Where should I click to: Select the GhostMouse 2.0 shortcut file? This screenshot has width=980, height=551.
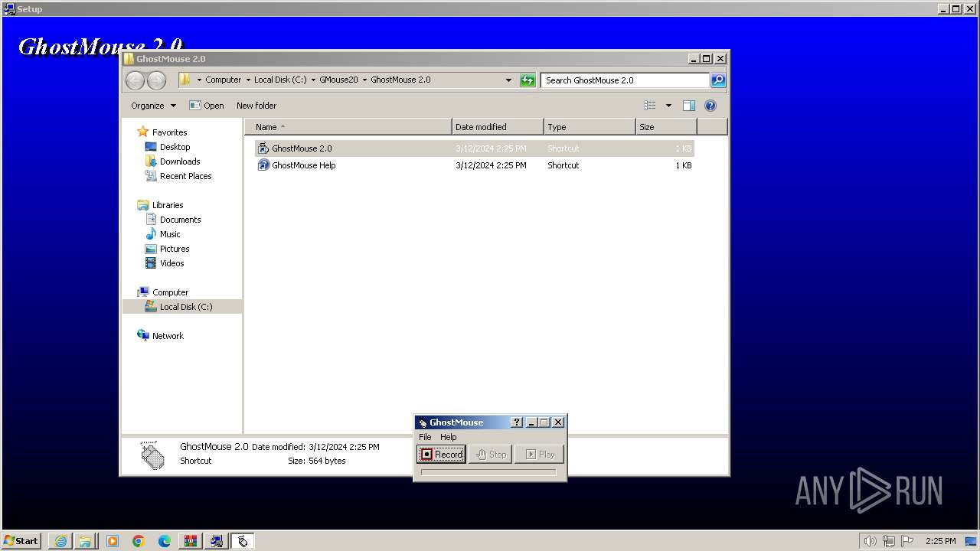click(474, 148)
